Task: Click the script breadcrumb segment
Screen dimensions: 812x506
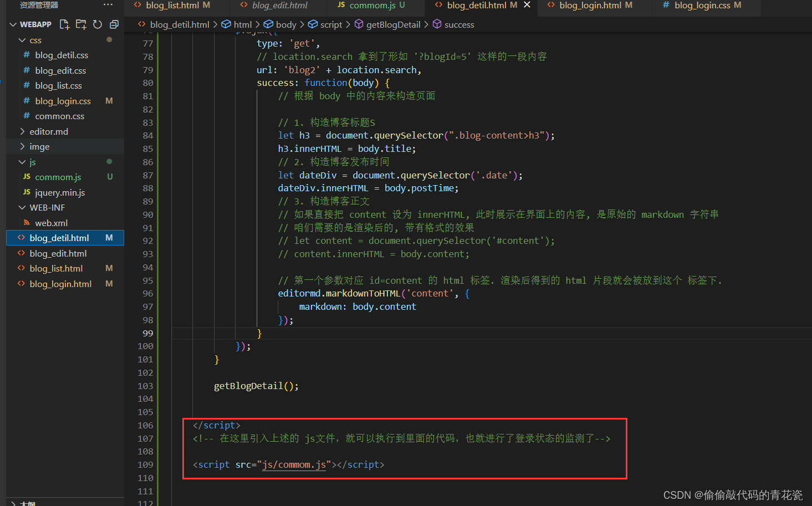Action: point(331,25)
